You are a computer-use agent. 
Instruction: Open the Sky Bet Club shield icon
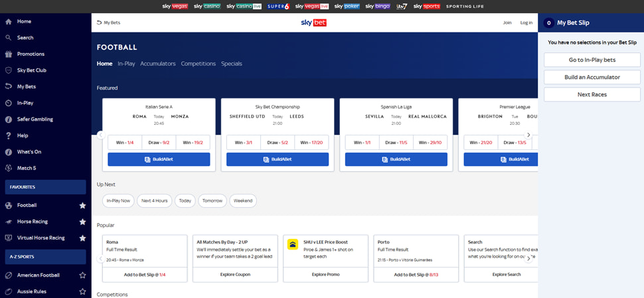point(8,70)
